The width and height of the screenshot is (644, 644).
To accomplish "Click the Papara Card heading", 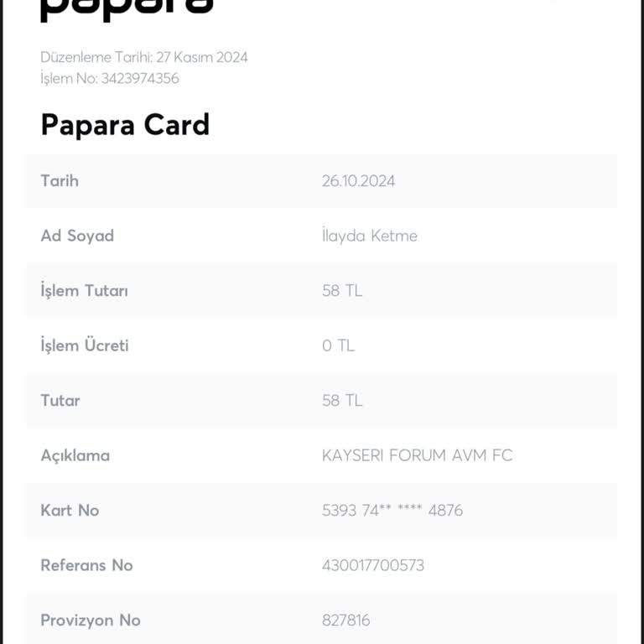I will click(125, 125).
